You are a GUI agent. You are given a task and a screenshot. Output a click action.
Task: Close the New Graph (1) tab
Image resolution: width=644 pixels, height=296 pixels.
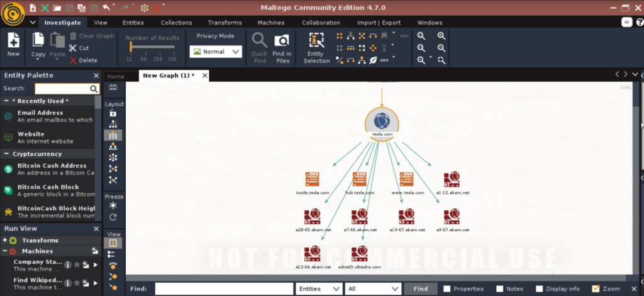click(204, 76)
